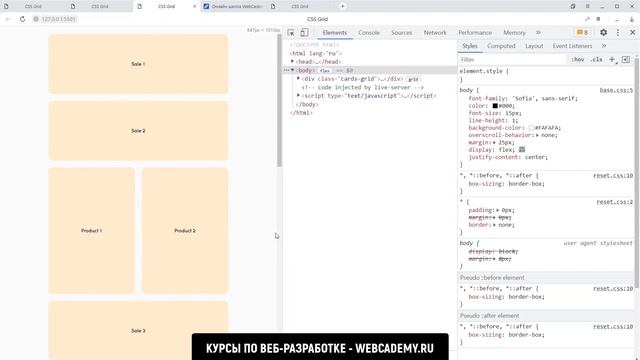Activate the inspect element picker tool
This screenshot has width=640, height=360.
click(x=291, y=33)
